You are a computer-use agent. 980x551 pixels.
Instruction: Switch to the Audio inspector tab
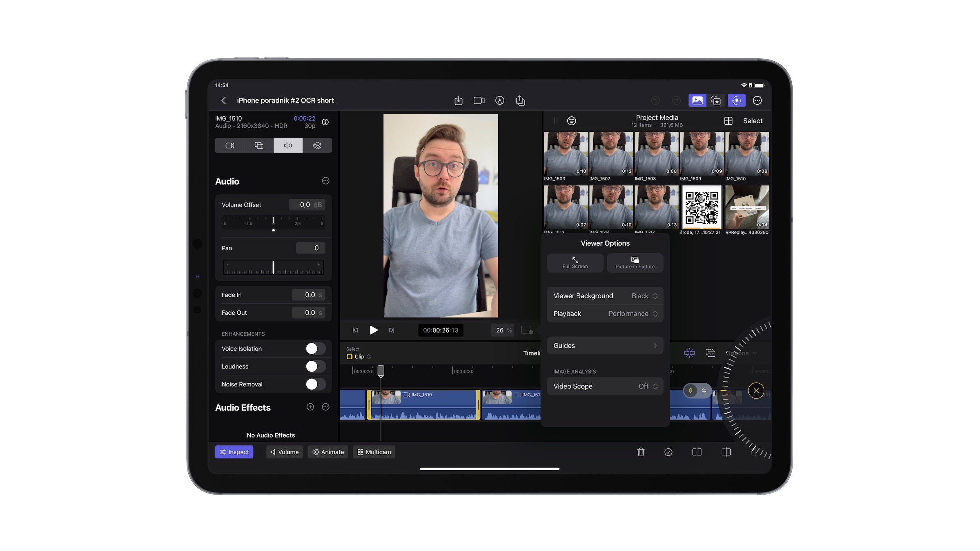pos(288,145)
